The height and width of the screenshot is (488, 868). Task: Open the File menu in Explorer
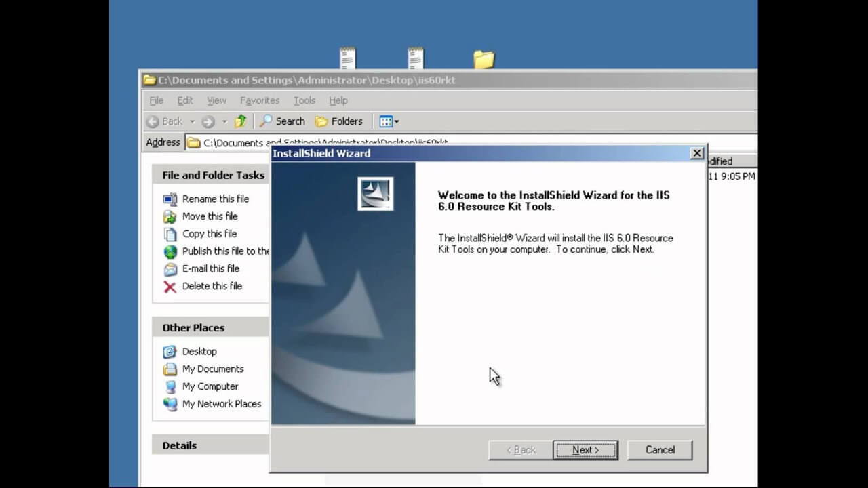coord(156,100)
